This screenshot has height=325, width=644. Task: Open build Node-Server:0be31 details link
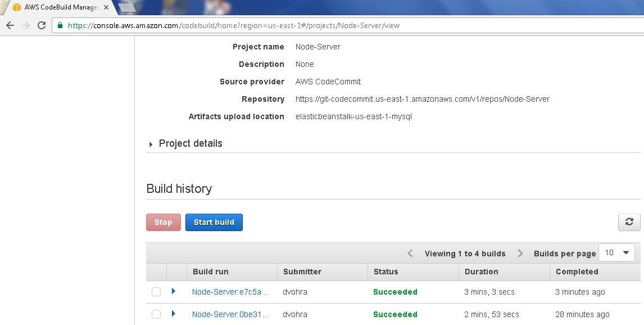coord(230,314)
